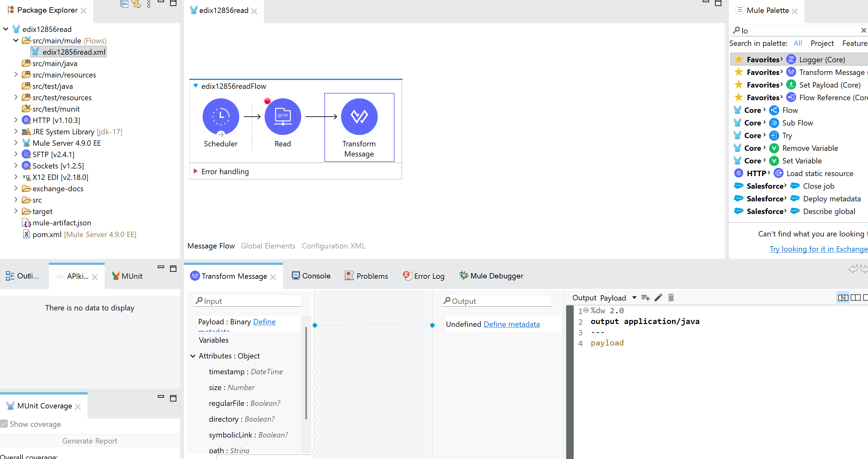This screenshot has height=459, width=868.
Task: Expand the HTTP [v1.10.3] node
Action: 15,120
